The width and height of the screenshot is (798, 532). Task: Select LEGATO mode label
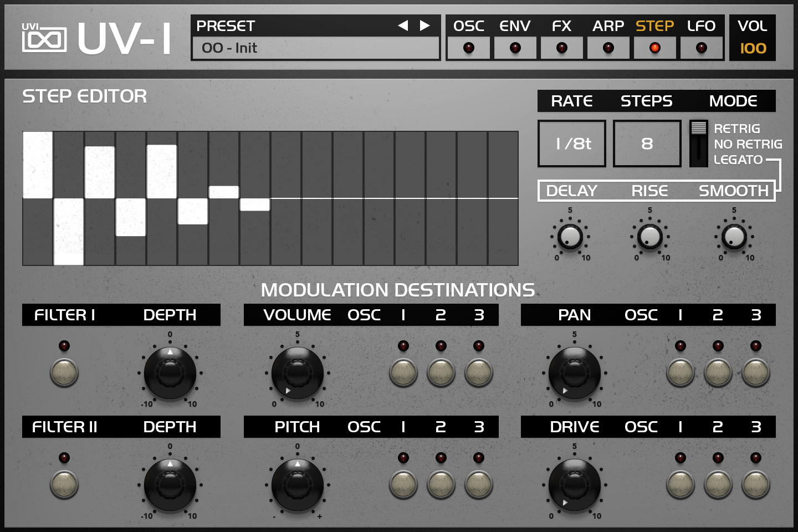pyautogui.click(x=738, y=160)
